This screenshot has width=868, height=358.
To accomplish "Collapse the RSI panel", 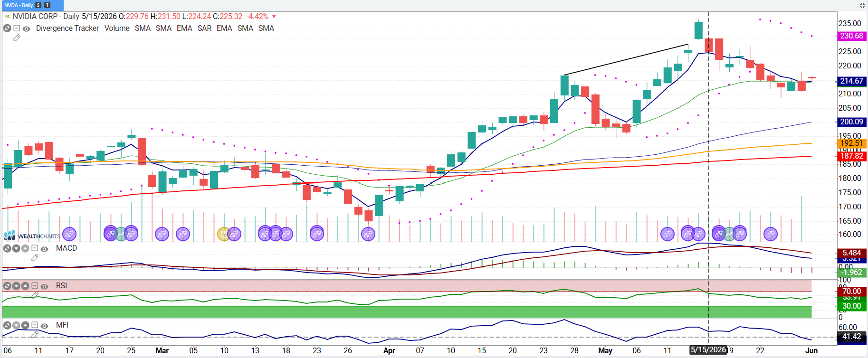I will (35, 286).
